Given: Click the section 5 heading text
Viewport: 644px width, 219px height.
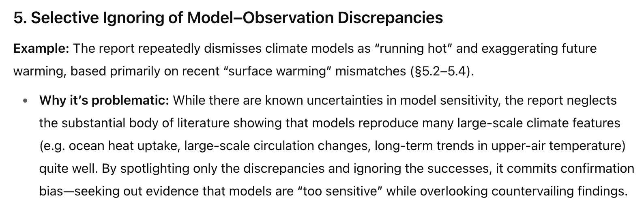Looking at the screenshot, I should click(x=228, y=17).
